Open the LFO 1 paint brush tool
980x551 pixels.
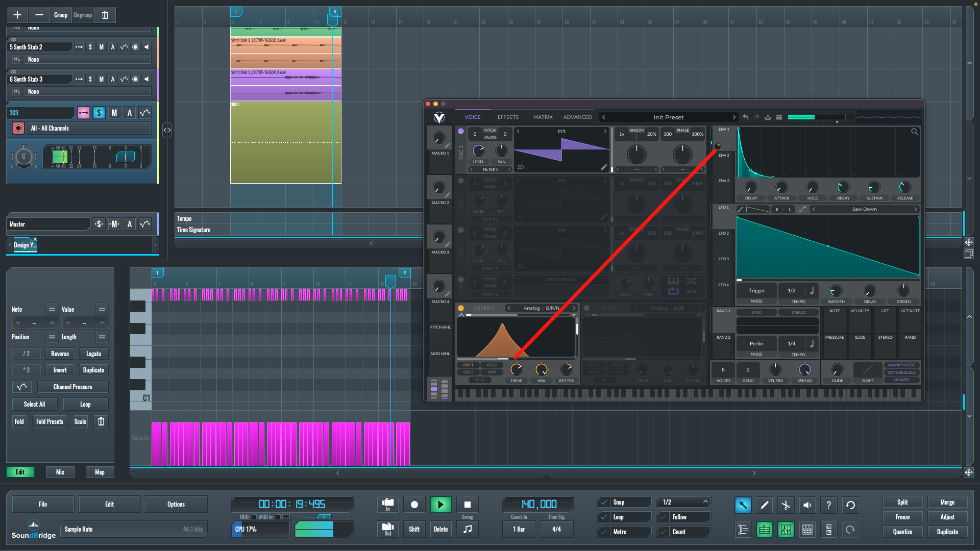(x=740, y=209)
